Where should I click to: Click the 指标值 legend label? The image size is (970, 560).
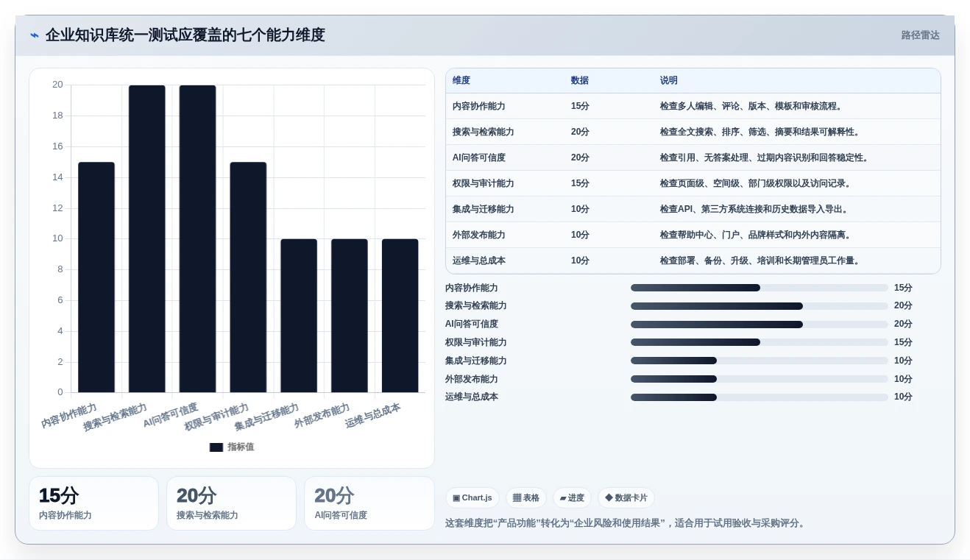[x=241, y=447]
